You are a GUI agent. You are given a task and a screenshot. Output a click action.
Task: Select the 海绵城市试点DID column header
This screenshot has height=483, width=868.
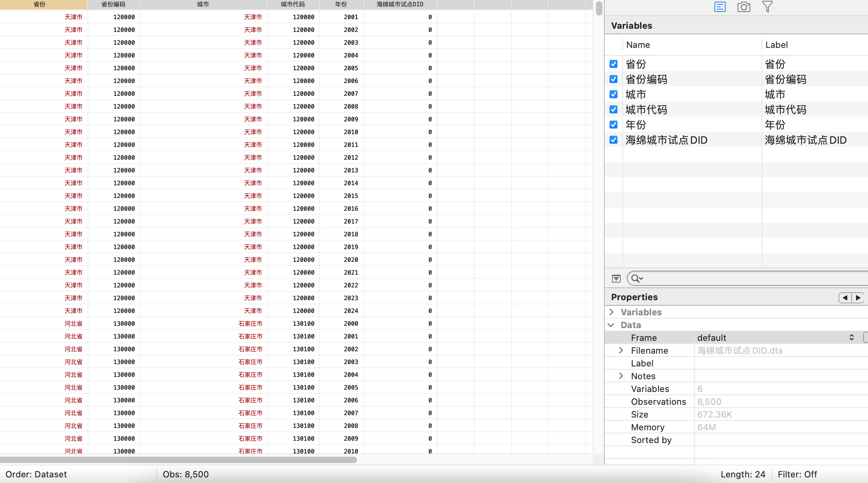point(400,4)
